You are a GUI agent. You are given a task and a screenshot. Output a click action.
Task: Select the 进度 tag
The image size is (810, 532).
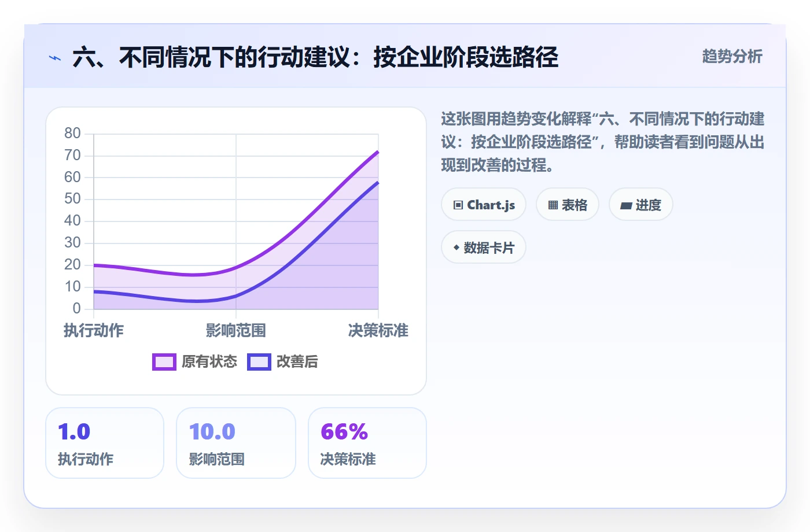click(x=641, y=205)
